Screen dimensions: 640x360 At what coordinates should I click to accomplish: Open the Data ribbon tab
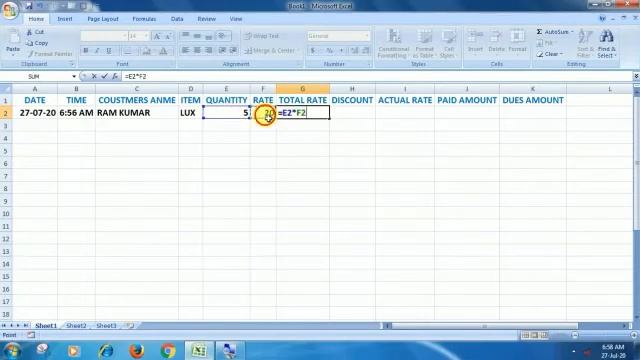(x=177, y=19)
